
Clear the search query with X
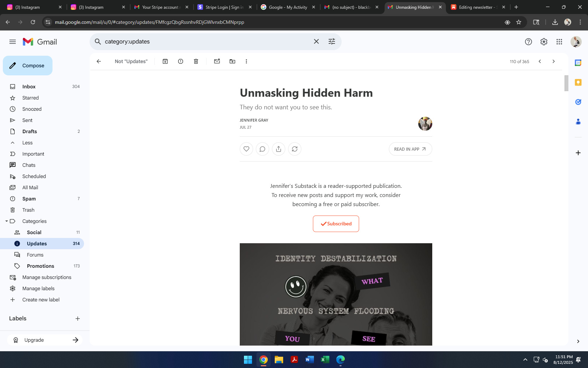[x=316, y=41]
